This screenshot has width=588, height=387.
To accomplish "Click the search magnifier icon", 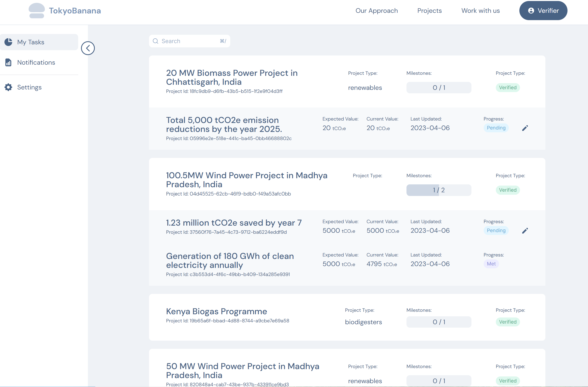I will click(x=155, y=41).
